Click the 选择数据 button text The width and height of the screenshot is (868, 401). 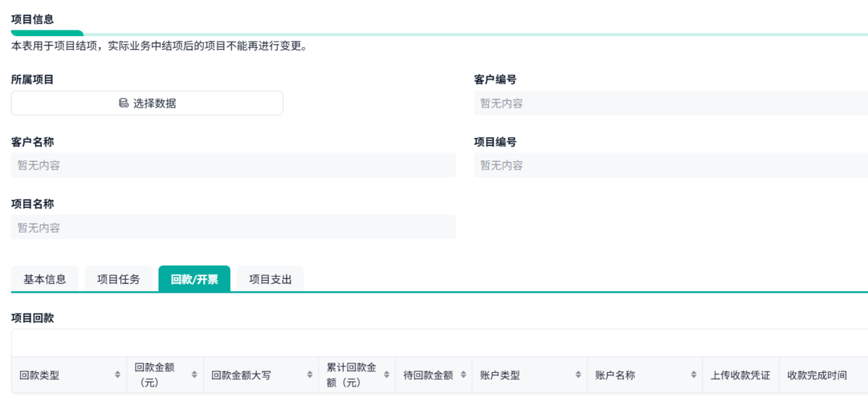[x=154, y=103]
